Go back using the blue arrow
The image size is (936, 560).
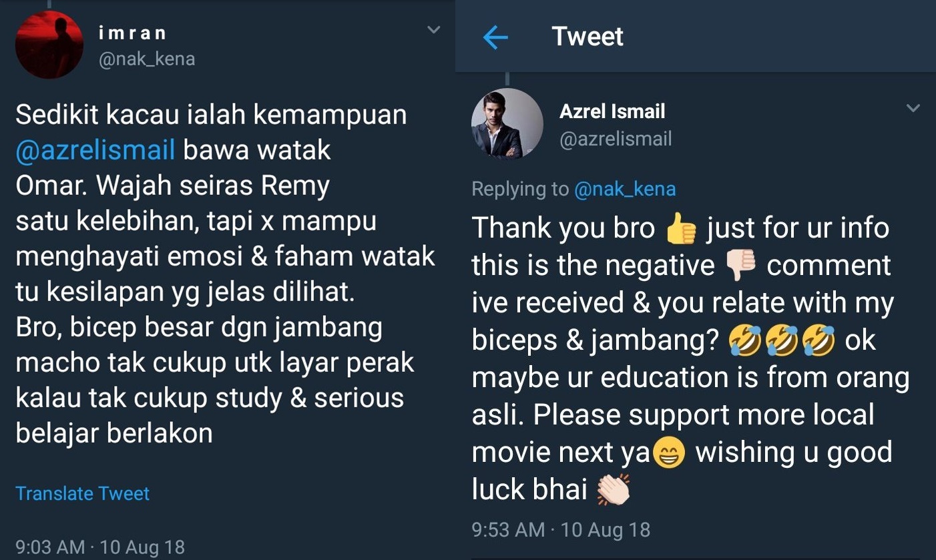pyautogui.click(x=495, y=39)
